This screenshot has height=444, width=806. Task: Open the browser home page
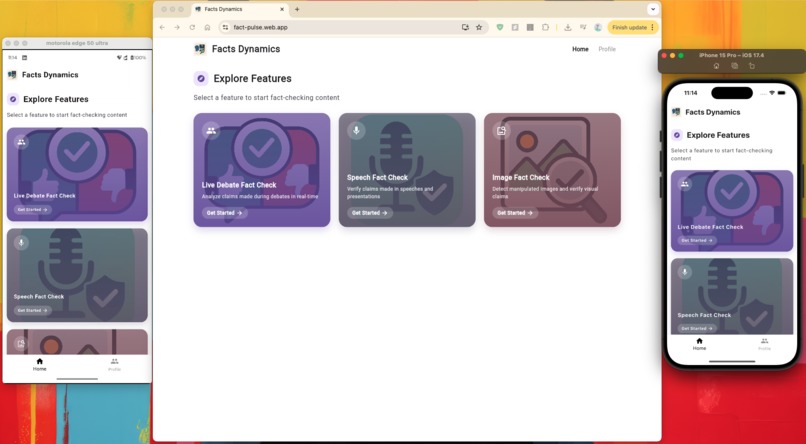207,28
